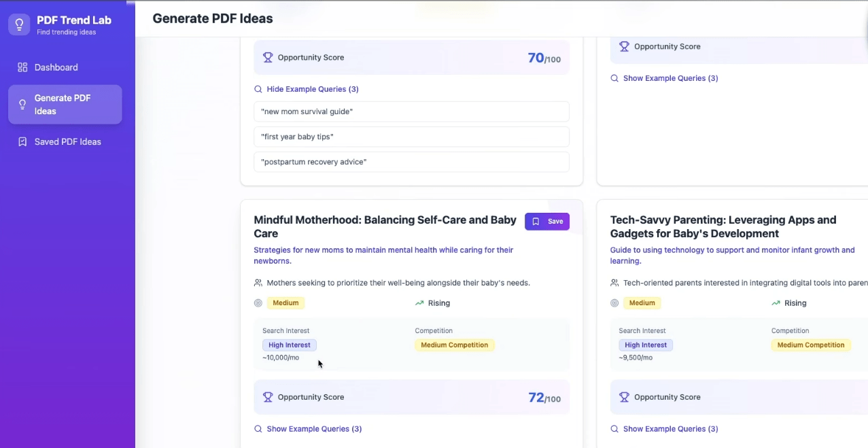Click the Dashboard grid icon in sidebar
The width and height of the screenshot is (868, 448).
tap(22, 67)
